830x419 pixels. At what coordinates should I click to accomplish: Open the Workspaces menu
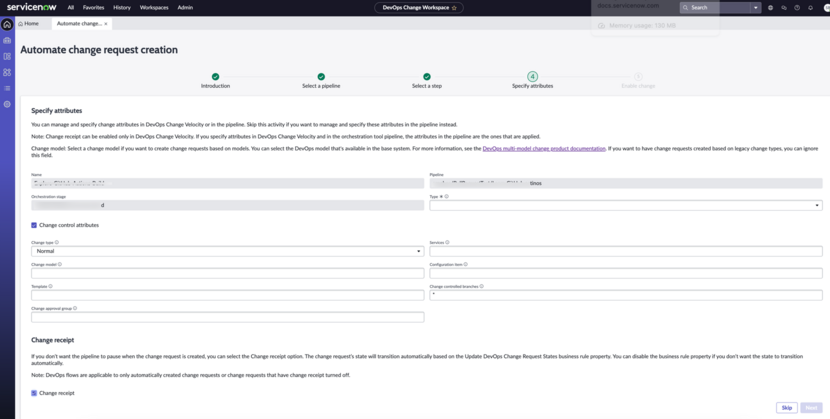pyautogui.click(x=154, y=8)
